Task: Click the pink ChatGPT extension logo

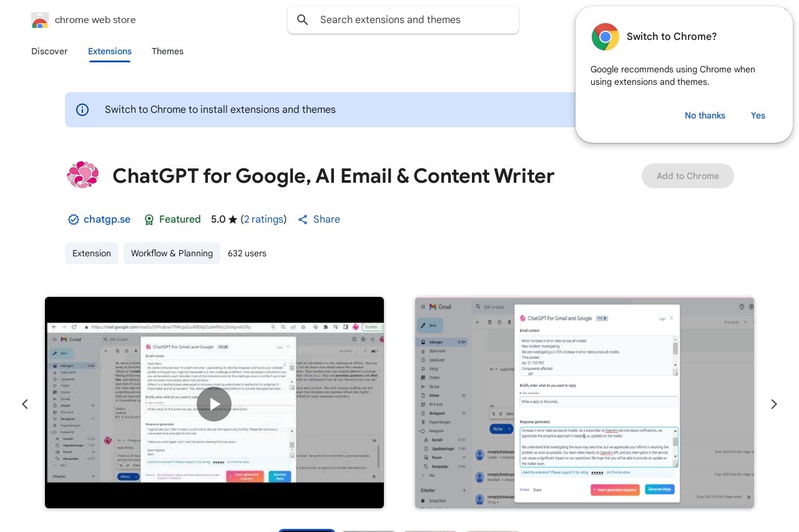Action: click(x=83, y=175)
